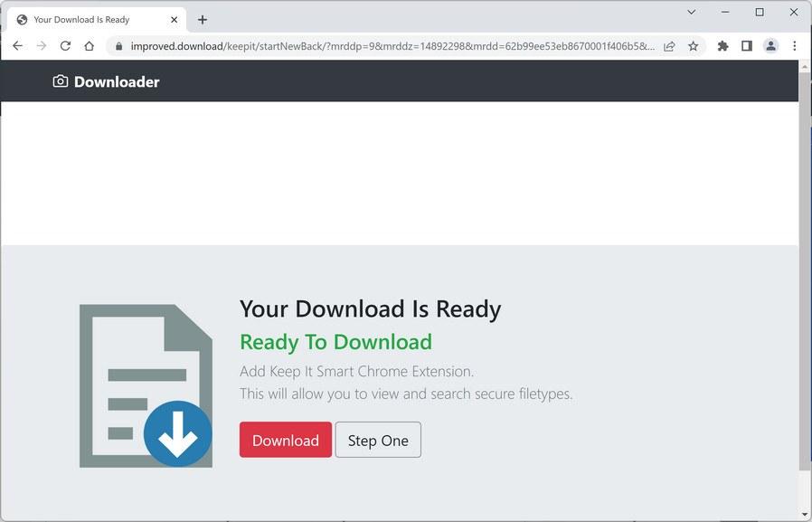
Task: Select the Your Download Is Ready tab
Action: tap(90, 19)
